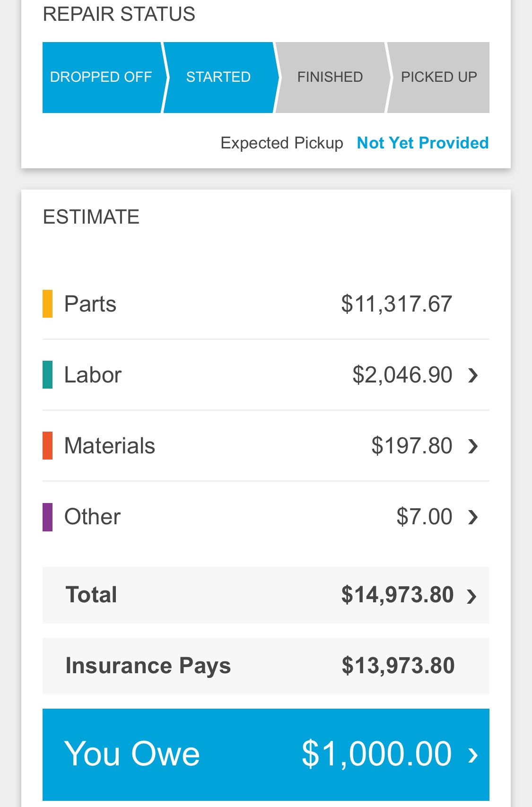
Task: Open the You Owe $1,000.00 button
Action: (266, 754)
